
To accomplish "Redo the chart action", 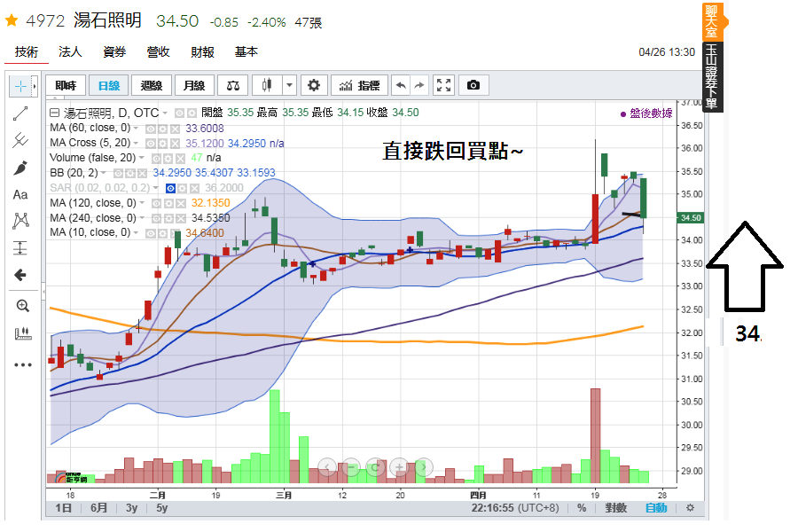I will coord(419,85).
